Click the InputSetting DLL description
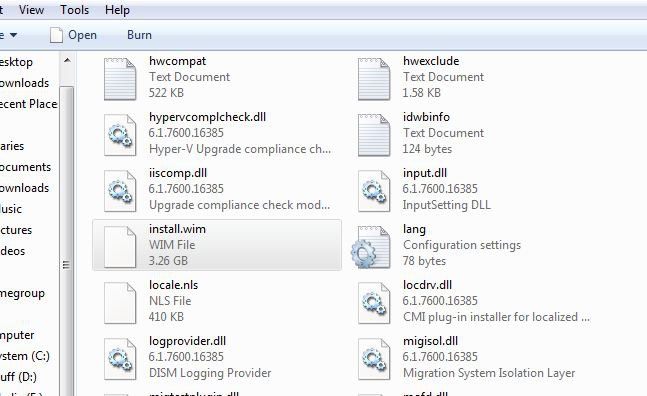 447,205
